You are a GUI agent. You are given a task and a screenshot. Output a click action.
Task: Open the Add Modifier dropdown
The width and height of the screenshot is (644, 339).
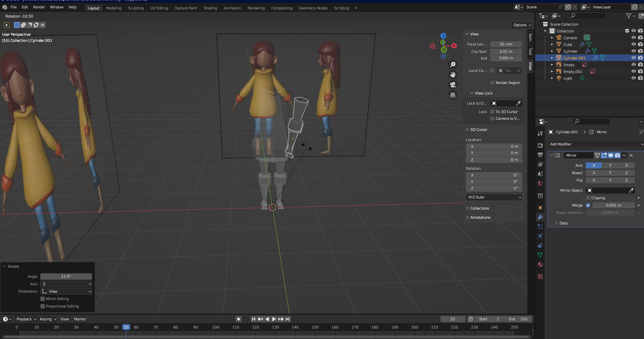click(595, 144)
